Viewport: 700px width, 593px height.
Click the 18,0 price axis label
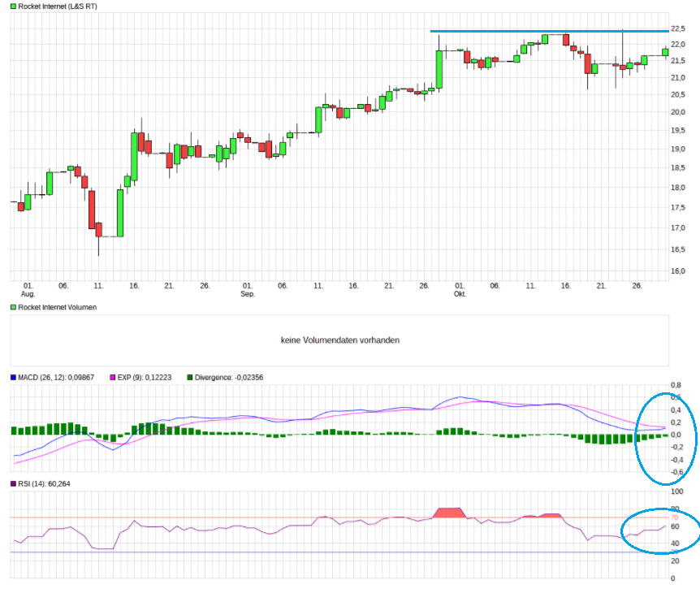coord(678,188)
